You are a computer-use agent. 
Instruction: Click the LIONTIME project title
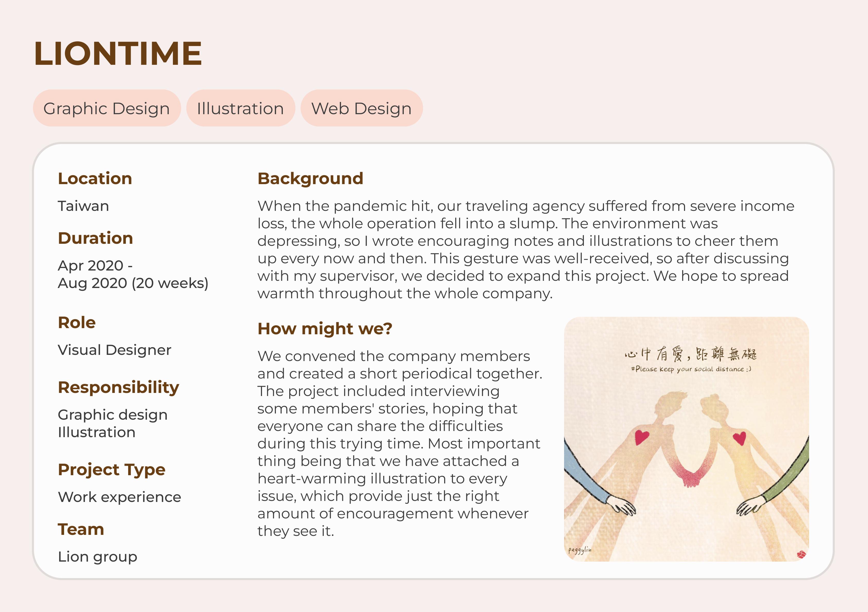pos(118,54)
